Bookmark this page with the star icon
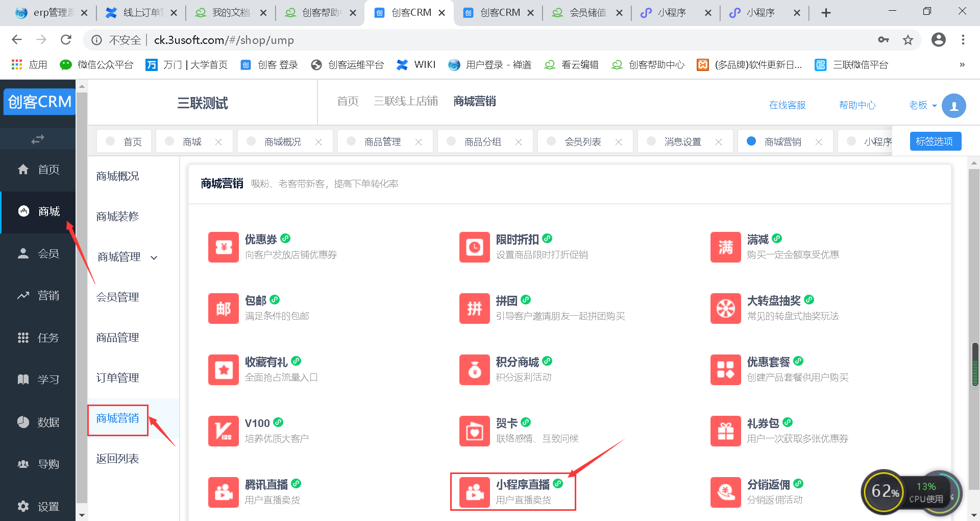 [908, 40]
